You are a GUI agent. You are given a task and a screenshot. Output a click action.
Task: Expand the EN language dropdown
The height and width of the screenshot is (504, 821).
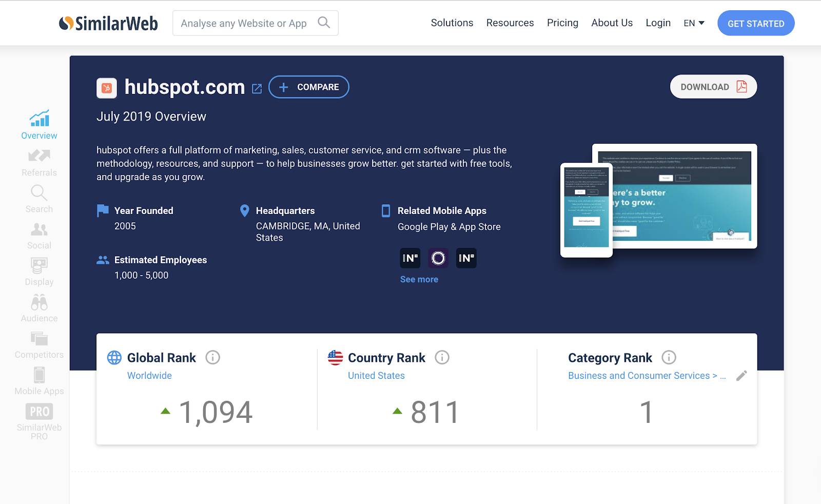pos(694,23)
